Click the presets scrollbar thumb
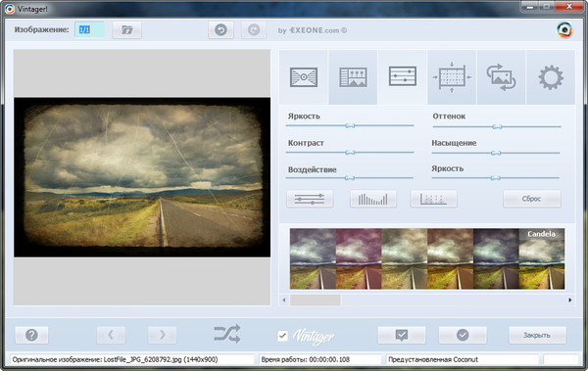The width and height of the screenshot is (588, 371). click(315, 300)
